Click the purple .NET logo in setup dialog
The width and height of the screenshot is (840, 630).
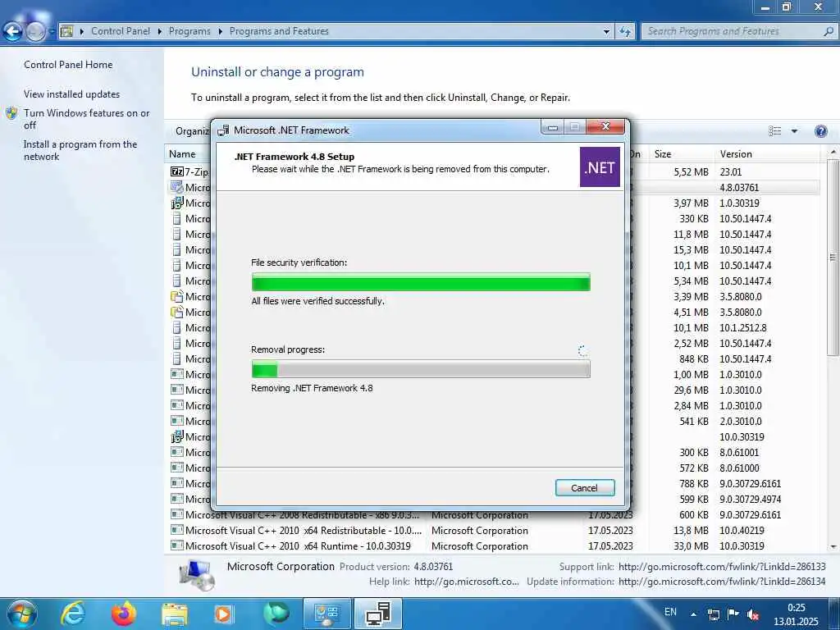(600, 167)
